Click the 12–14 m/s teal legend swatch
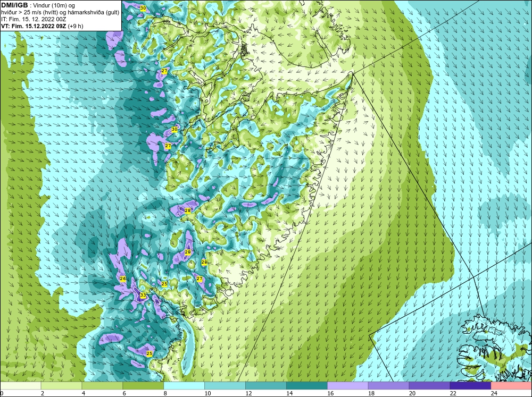The height and width of the screenshot is (397, 532). pos(265,386)
